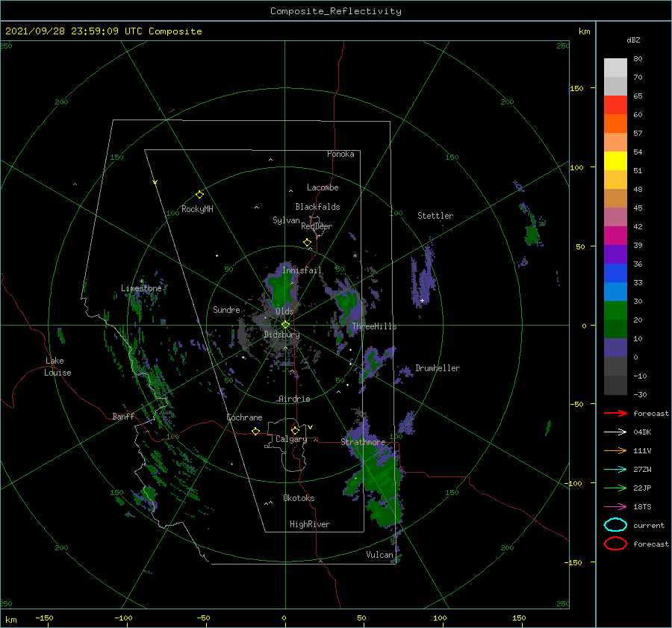
Task: Click the yellow radar-center diamond at Olds
Action: (x=285, y=325)
